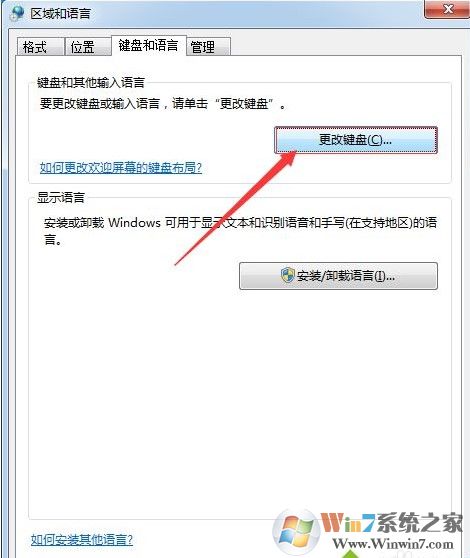470x558 pixels.
Task: Click the 安装/卸载语言(I)... button
Action: (338, 276)
